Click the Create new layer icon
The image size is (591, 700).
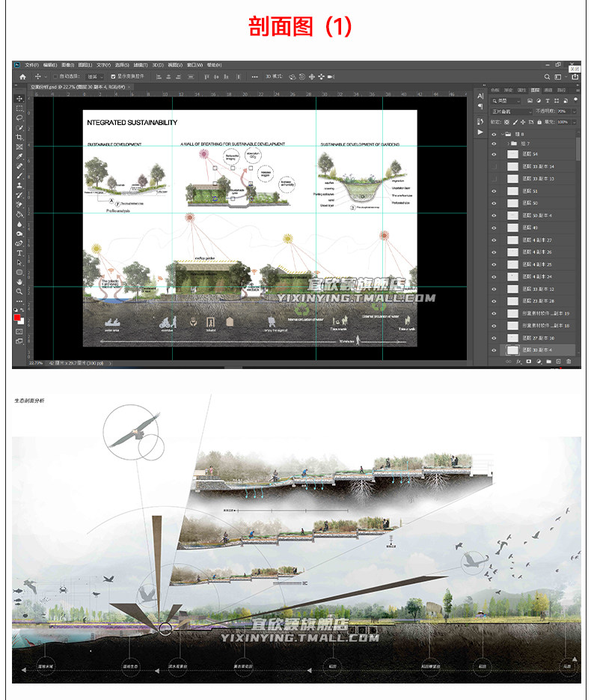tap(558, 362)
